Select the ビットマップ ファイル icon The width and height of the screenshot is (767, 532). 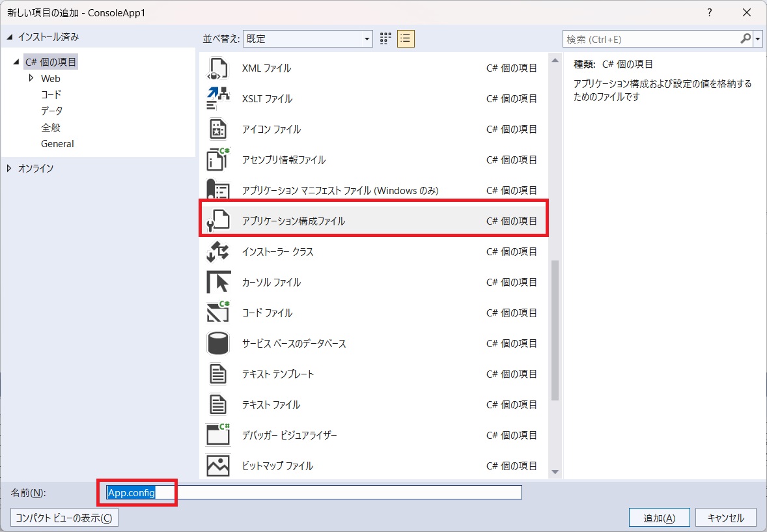point(218,466)
